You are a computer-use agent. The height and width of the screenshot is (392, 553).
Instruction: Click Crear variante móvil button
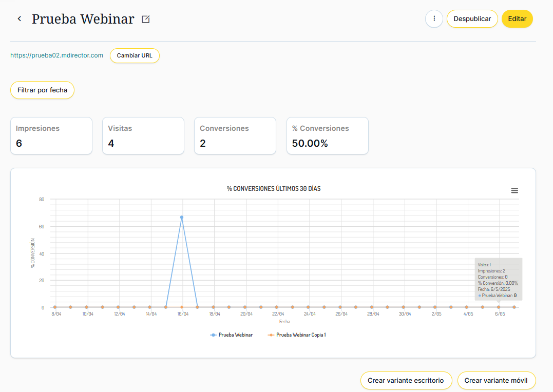click(x=496, y=381)
